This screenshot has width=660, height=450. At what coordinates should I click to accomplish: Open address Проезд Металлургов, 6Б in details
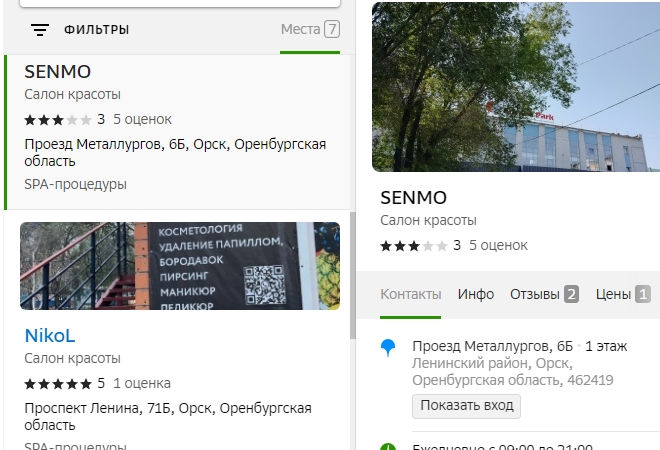coord(492,346)
